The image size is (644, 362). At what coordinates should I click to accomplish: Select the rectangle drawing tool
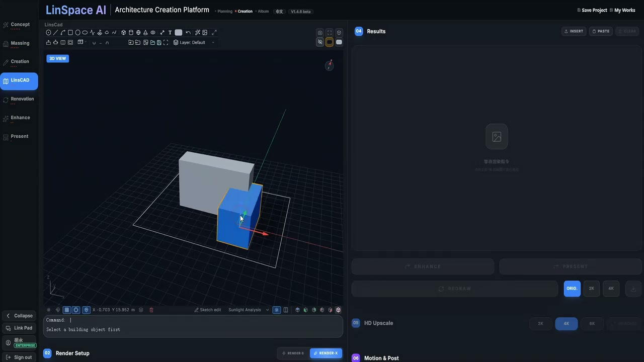[70, 33]
